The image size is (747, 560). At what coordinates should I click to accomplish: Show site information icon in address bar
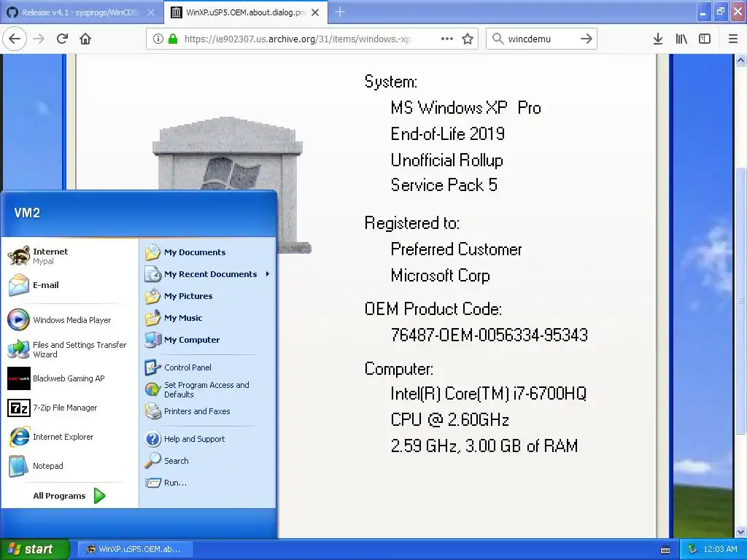[x=158, y=39]
